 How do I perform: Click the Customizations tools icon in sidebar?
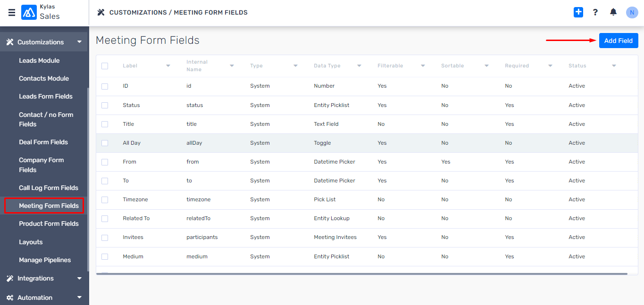(x=10, y=42)
